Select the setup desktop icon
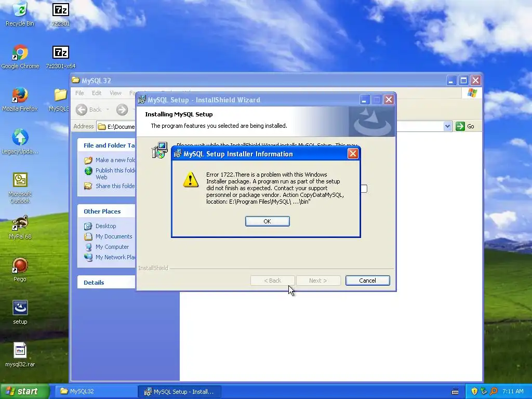The image size is (532, 399). (20, 313)
